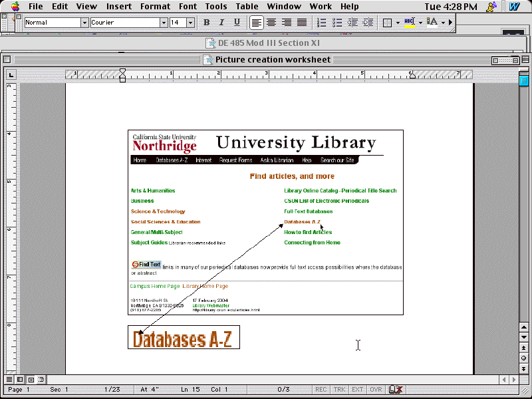Toggle OVR overtype mode

376,390
